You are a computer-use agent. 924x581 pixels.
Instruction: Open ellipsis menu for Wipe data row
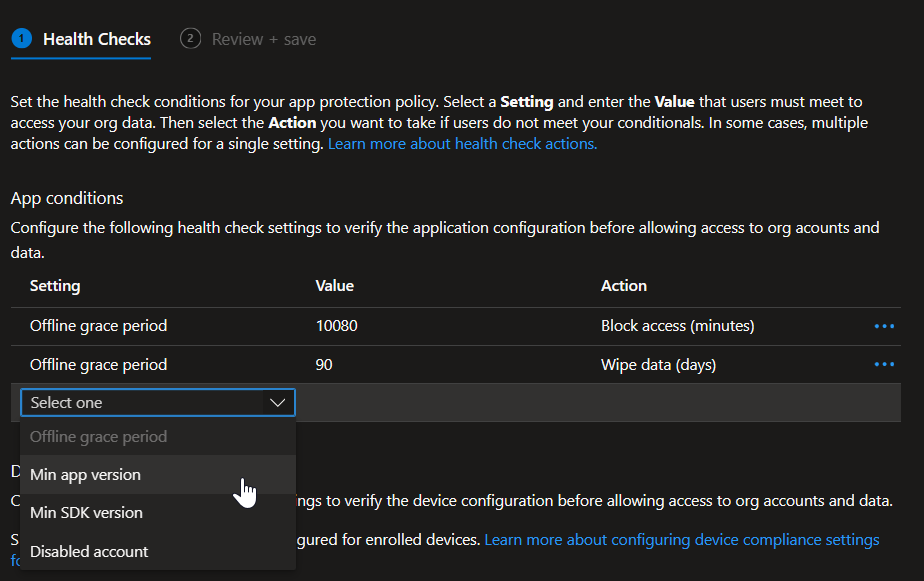click(884, 365)
